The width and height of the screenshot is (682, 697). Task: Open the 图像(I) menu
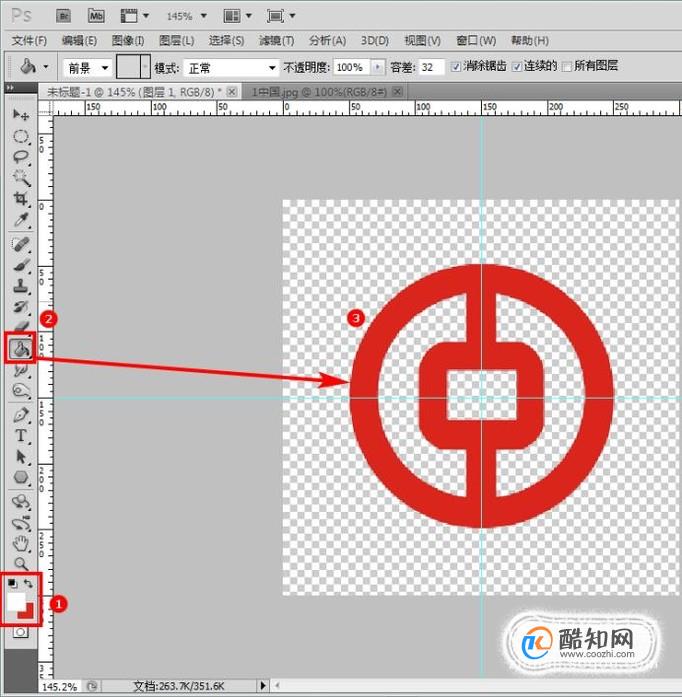pyautogui.click(x=128, y=40)
